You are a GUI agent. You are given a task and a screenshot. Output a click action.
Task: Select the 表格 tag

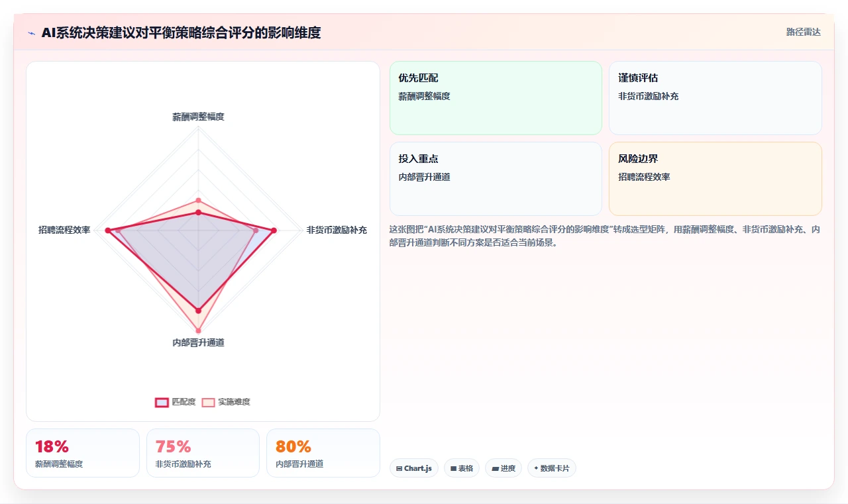461,468
